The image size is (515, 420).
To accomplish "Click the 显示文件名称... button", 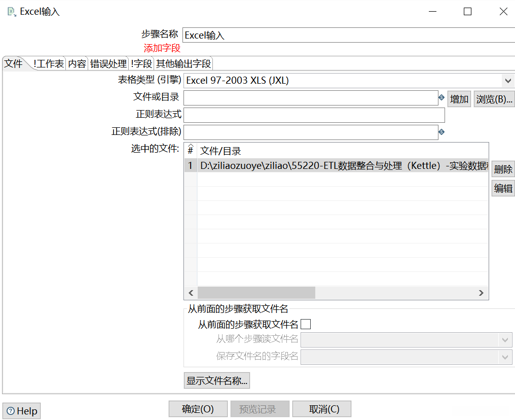I will (x=217, y=380).
